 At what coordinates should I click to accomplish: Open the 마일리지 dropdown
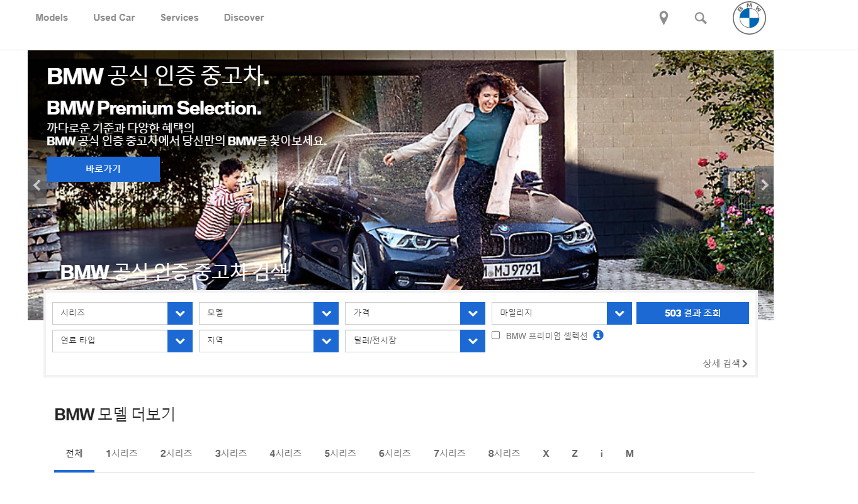pyautogui.click(x=562, y=313)
